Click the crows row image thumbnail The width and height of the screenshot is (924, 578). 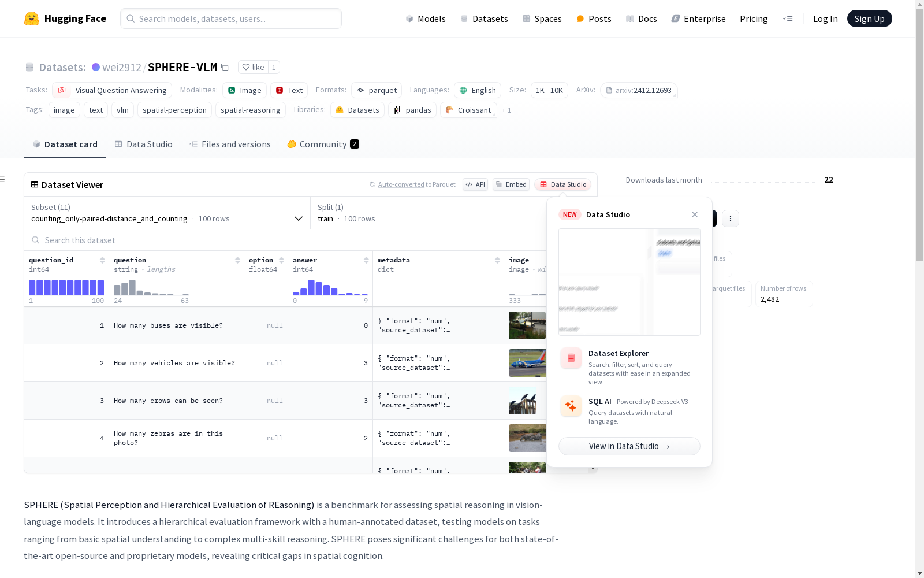523,401
